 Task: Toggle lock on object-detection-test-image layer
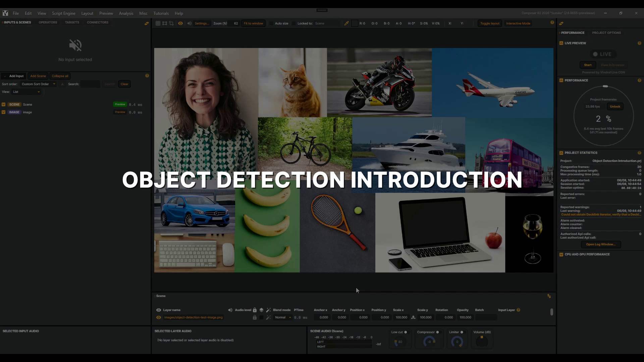(x=255, y=317)
